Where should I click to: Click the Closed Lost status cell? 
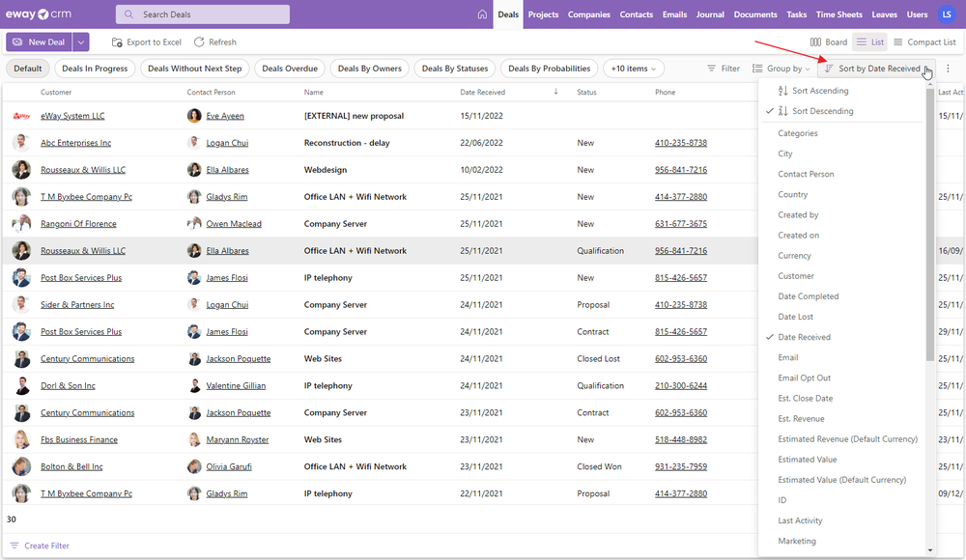point(598,358)
